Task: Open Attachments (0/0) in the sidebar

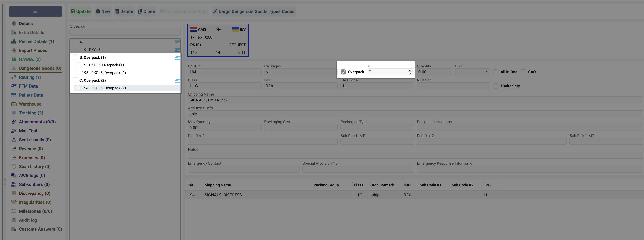Action: 37,122
